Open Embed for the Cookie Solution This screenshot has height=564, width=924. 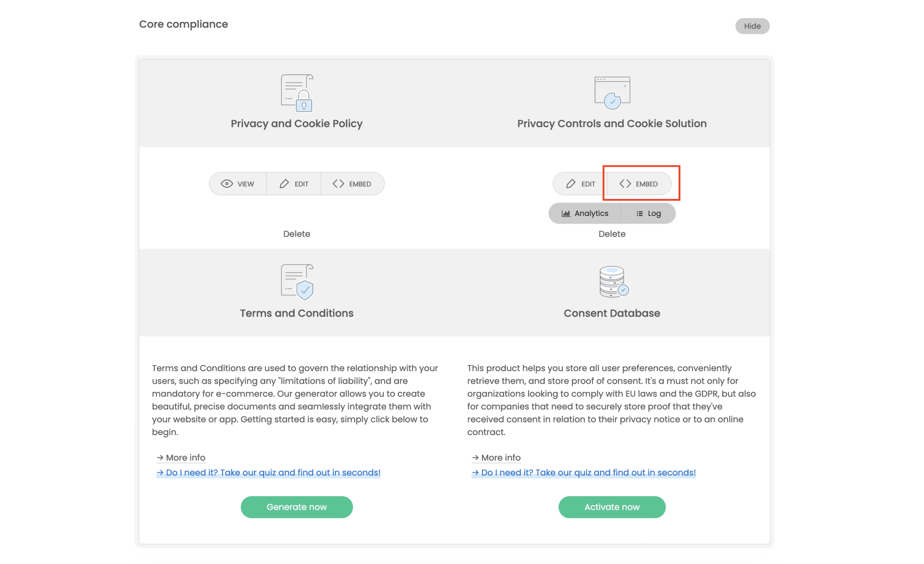pos(639,183)
